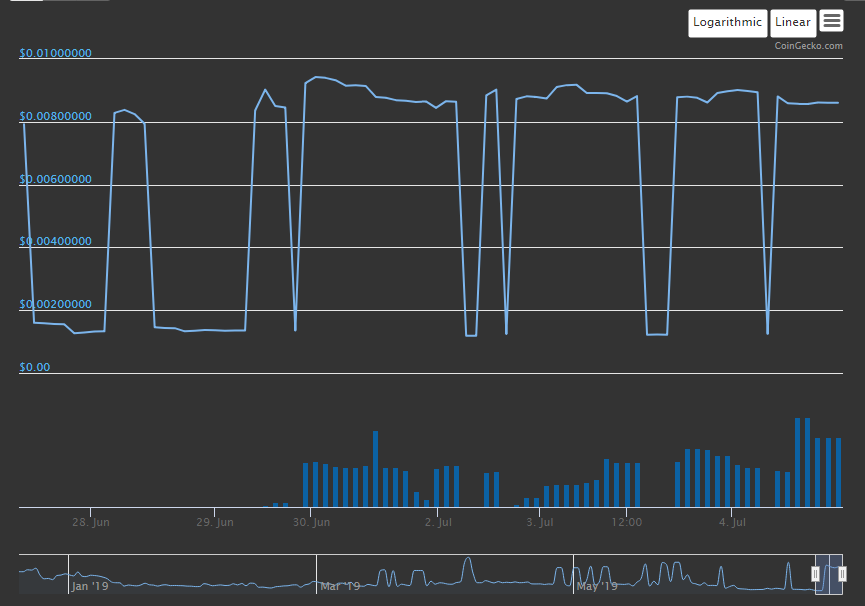865x606 pixels.
Task: Click the left navigator range handle
Action: [x=815, y=574]
